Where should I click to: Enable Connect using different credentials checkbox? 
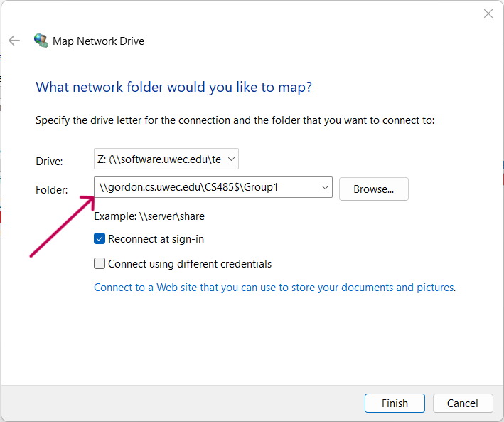click(x=100, y=263)
